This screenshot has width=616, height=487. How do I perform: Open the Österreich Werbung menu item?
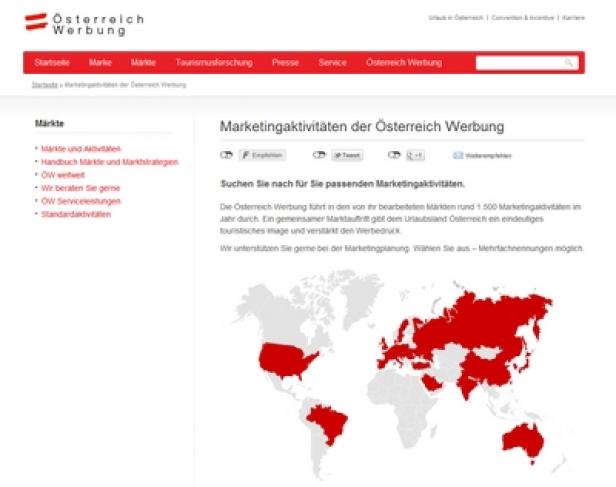(x=404, y=62)
